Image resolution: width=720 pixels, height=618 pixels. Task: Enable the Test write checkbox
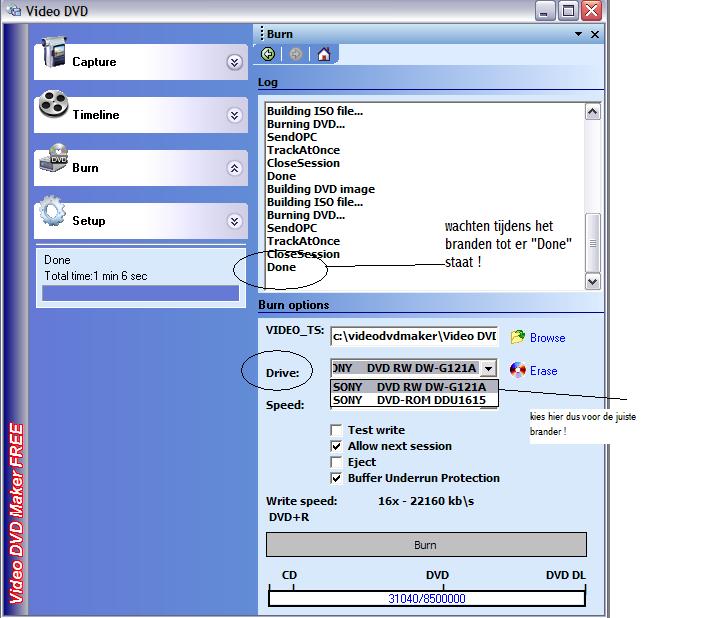tap(337, 430)
